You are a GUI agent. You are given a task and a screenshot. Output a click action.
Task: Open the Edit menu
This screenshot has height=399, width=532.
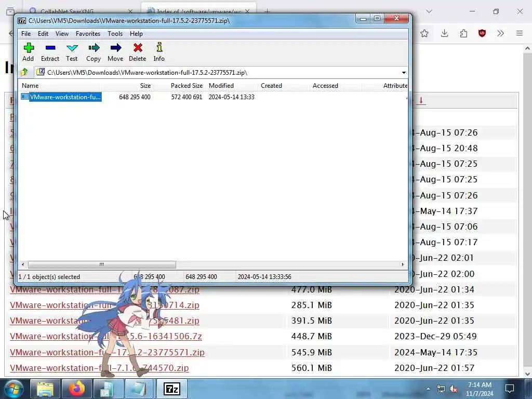pyautogui.click(x=43, y=34)
